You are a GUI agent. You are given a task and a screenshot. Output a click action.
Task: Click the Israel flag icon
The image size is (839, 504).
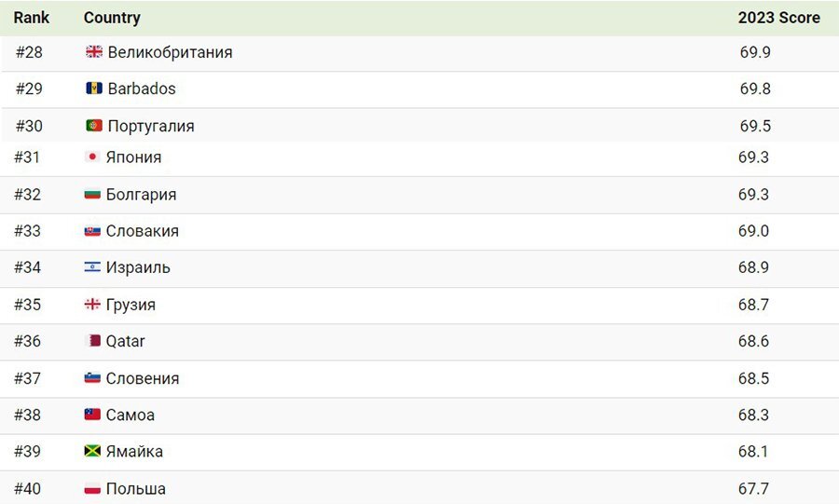(92, 267)
